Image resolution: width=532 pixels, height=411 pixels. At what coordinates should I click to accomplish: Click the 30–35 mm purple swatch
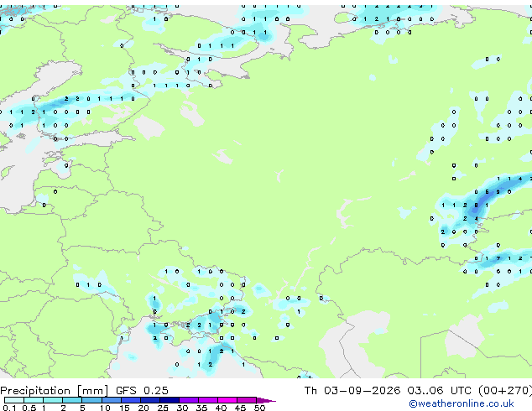tap(189, 400)
